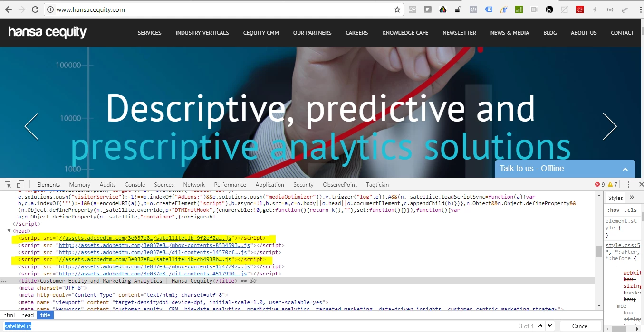644x332 pixels.
Task: Click the browser Forward arrow
Action: tap(22, 9)
